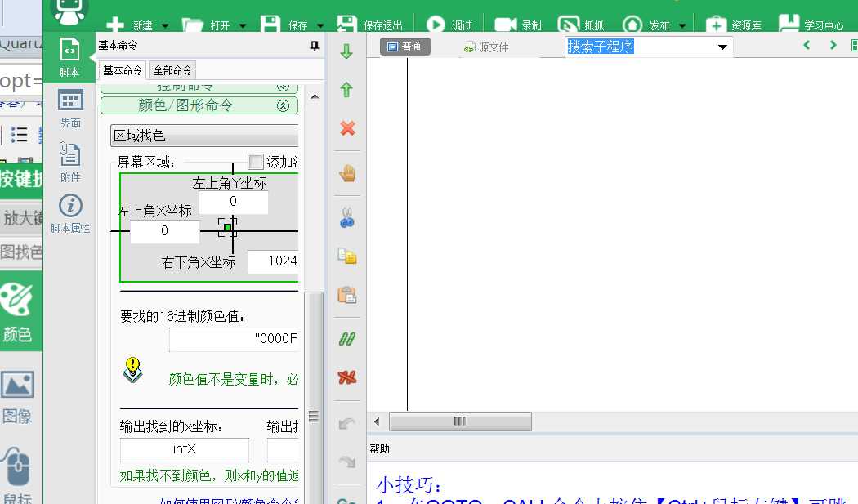Screen dimensions: 858x504
Task: Switch to the 界面 (Interface) sidebar item
Action: point(70,109)
